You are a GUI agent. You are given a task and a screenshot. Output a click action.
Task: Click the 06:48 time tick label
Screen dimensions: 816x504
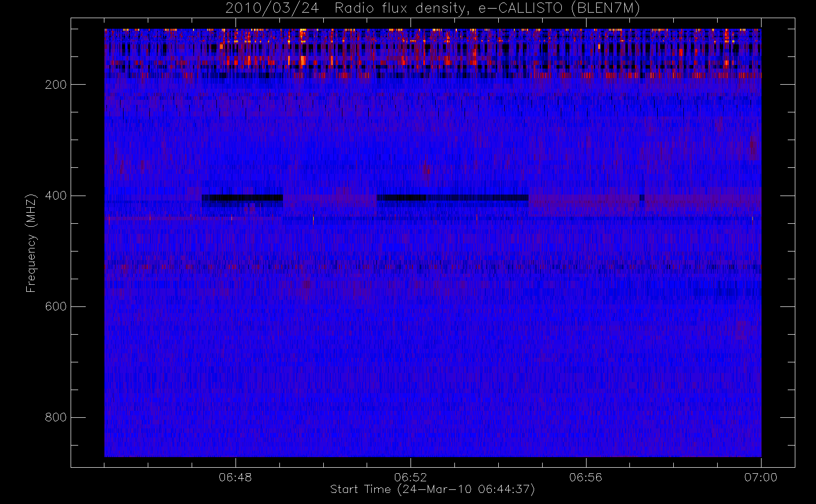pyautogui.click(x=236, y=477)
